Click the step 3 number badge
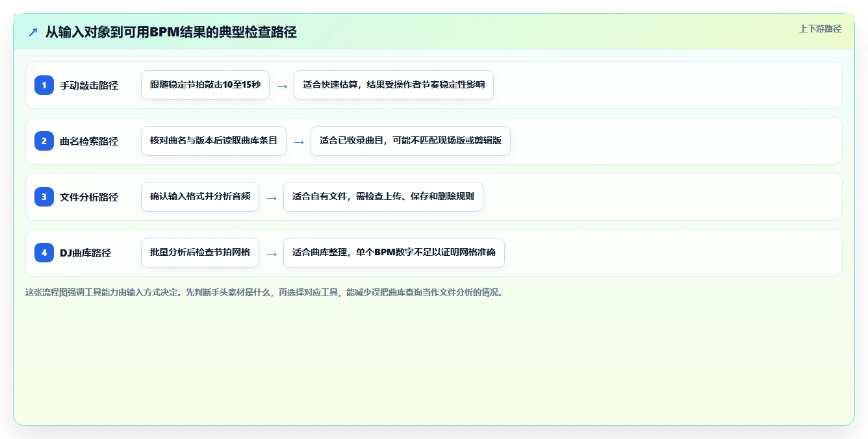The image size is (868, 439). [44, 197]
